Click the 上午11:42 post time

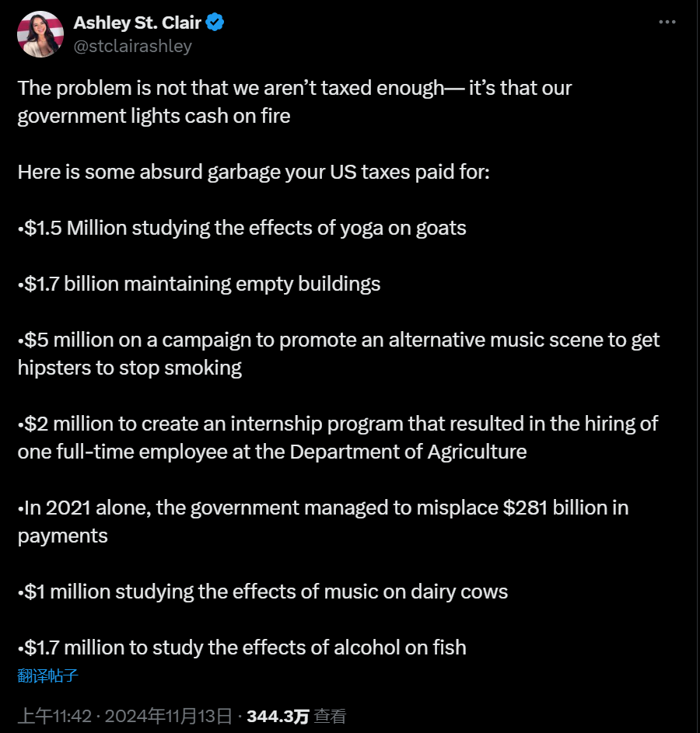[54, 716]
